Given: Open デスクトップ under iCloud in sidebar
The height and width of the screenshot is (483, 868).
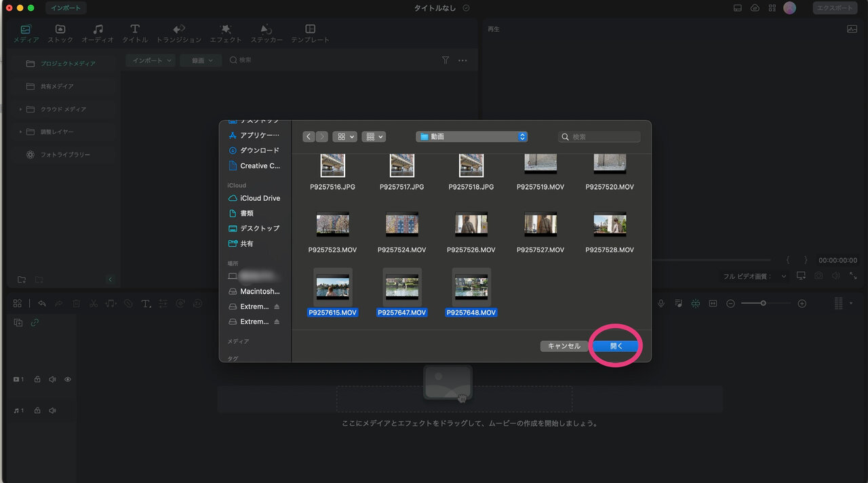Looking at the screenshot, I should tap(255, 228).
